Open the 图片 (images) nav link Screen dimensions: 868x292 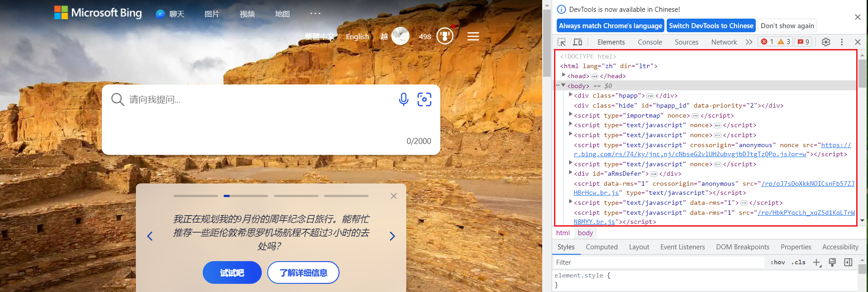(x=212, y=14)
